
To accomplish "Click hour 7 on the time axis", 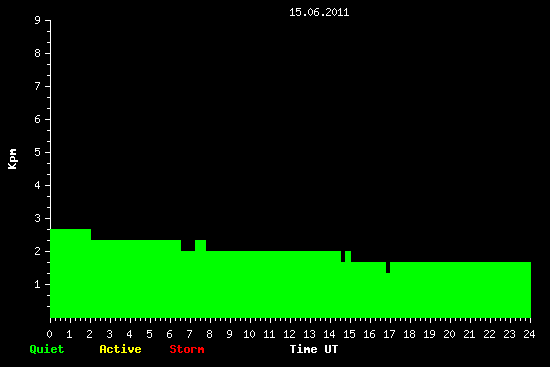I will pos(189,334).
